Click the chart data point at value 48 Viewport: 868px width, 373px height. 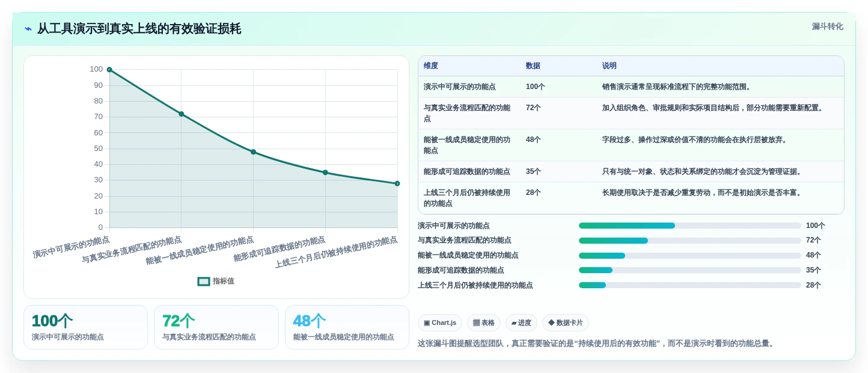coord(253,152)
